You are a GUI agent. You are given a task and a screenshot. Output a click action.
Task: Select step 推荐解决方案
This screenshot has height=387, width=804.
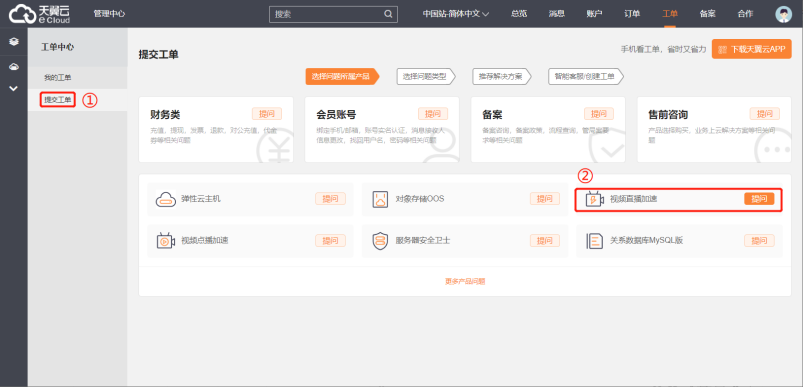501,76
